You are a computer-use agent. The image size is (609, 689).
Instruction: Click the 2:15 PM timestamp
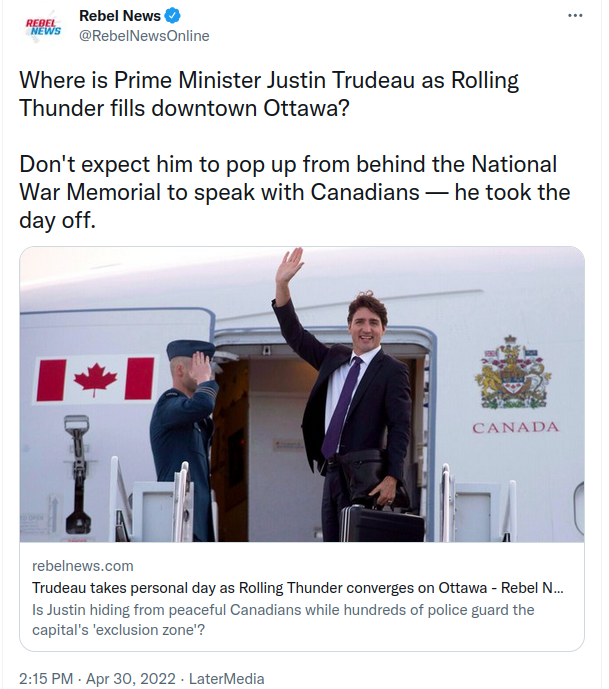click(x=46, y=679)
